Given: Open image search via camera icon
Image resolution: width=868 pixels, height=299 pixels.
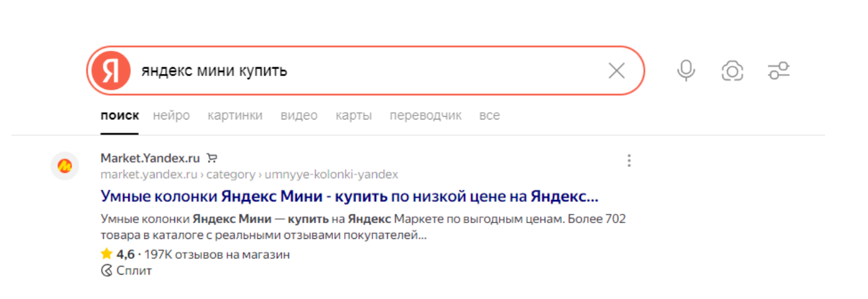Looking at the screenshot, I should coord(733,71).
